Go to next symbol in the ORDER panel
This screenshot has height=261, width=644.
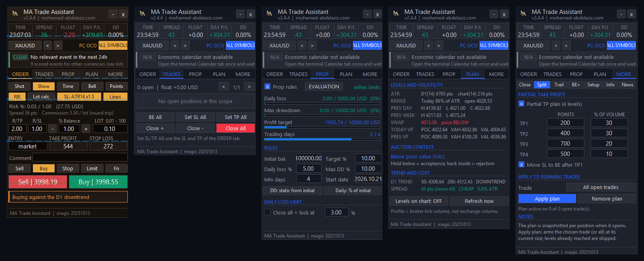(58, 45)
